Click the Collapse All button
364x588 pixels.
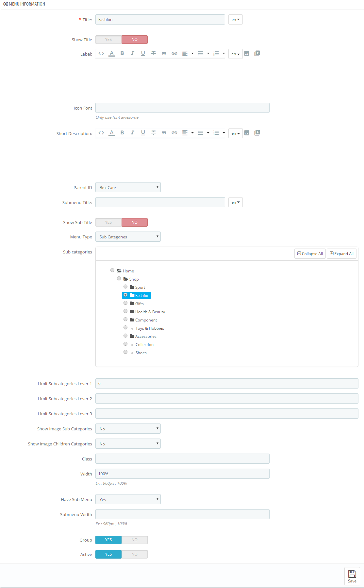tap(310, 254)
